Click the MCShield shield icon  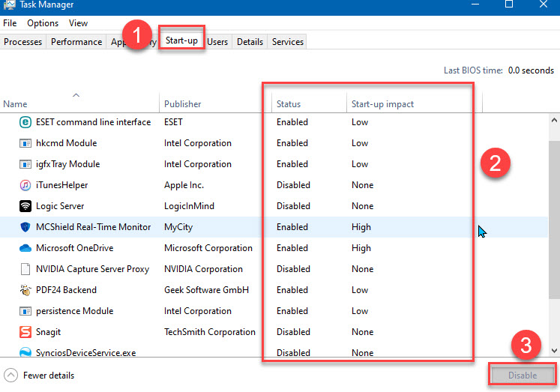coord(25,227)
